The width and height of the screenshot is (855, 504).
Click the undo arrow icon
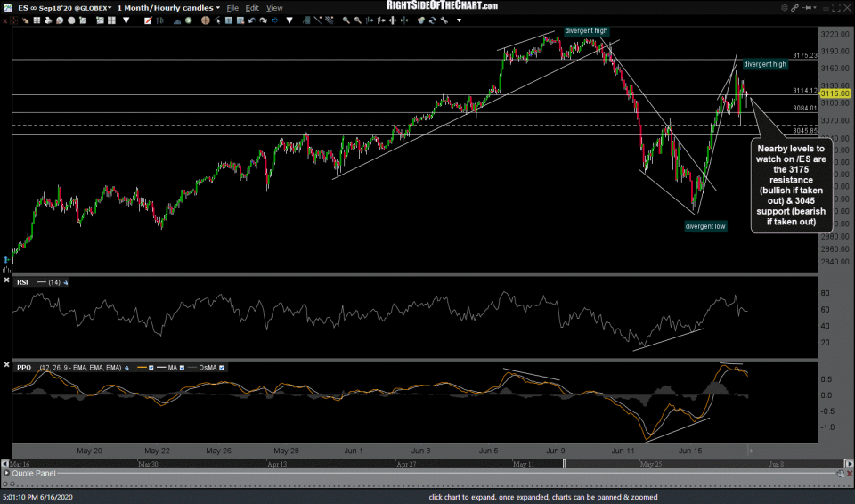(x=252, y=20)
